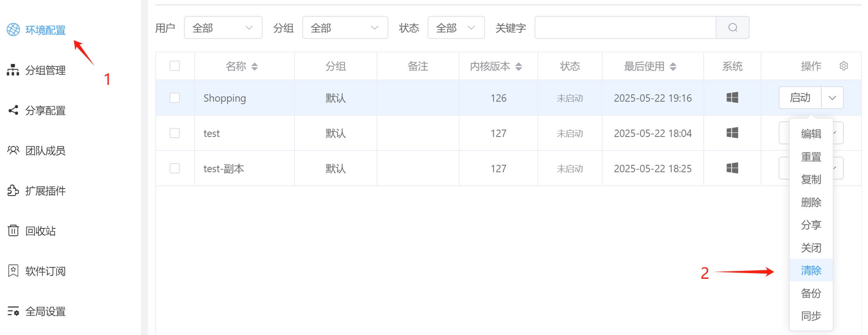Select 备份 in the dropdown menu

pos(811,293)
